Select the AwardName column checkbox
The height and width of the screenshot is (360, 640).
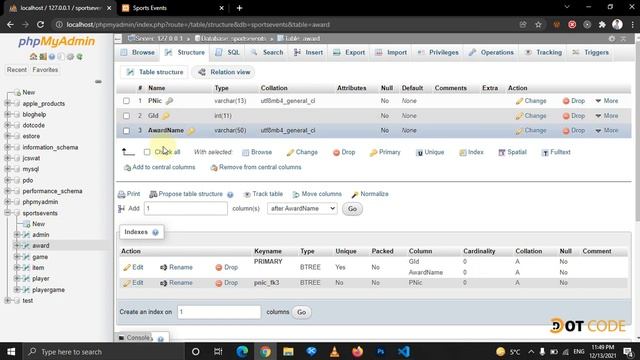126,131
